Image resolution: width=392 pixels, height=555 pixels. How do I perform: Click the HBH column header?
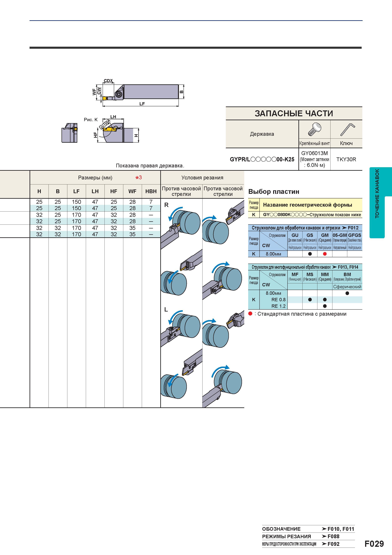tap(151, 191)
